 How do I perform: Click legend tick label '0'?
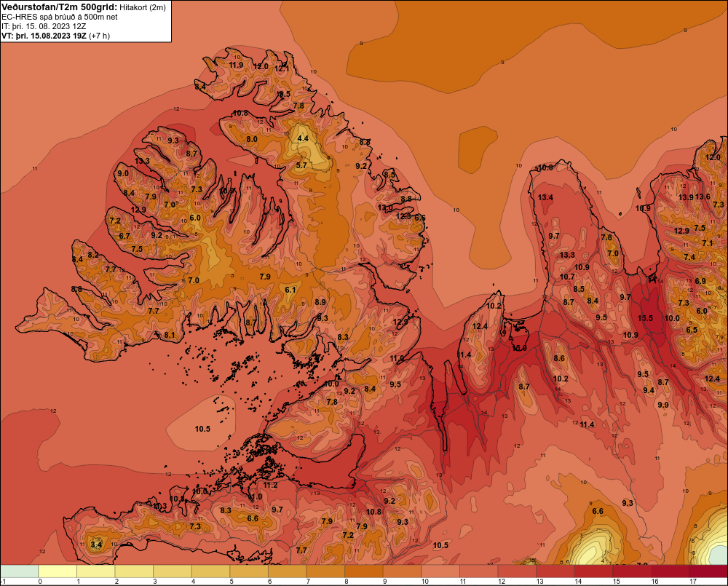(40, 582)
